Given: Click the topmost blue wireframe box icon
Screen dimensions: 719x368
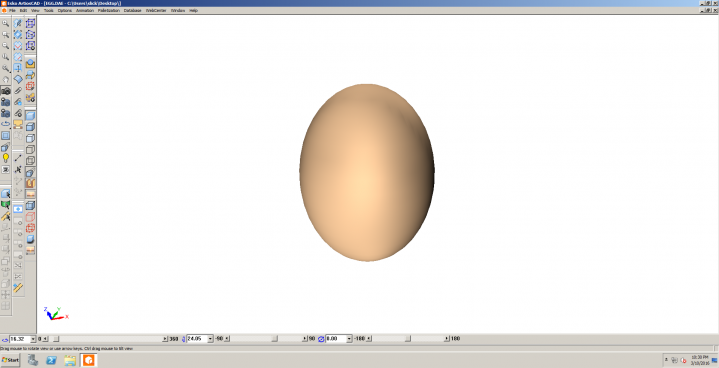Looking at the screenshot, I should 30,23.
